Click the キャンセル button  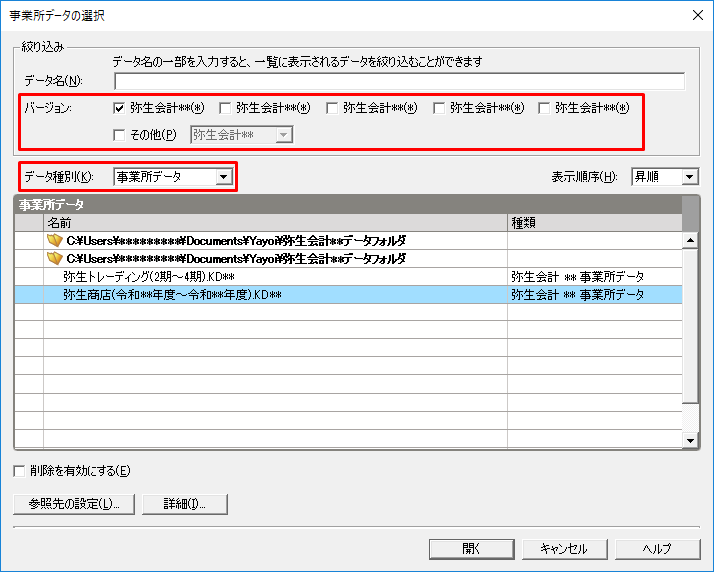coord(564,548)
